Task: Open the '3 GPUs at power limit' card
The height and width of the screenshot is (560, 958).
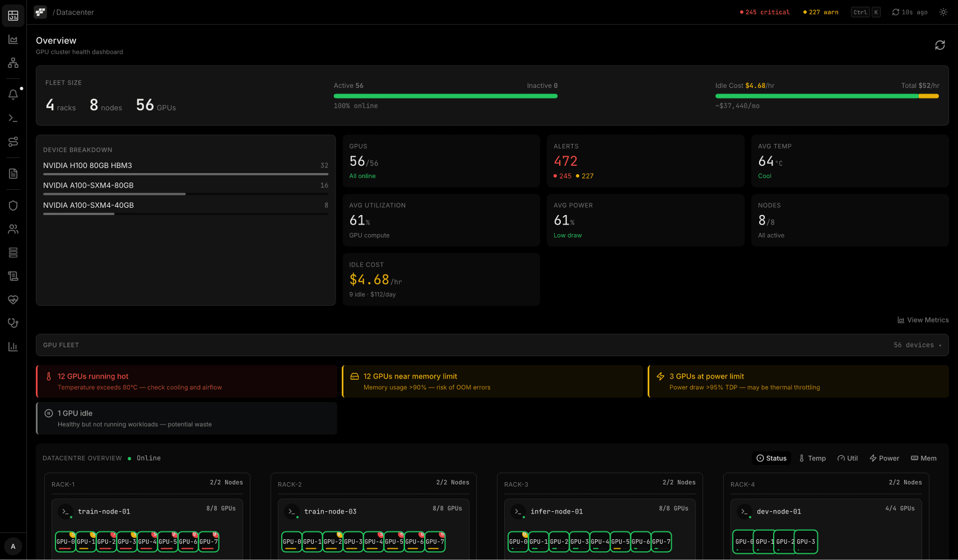Action: (798, 381)
